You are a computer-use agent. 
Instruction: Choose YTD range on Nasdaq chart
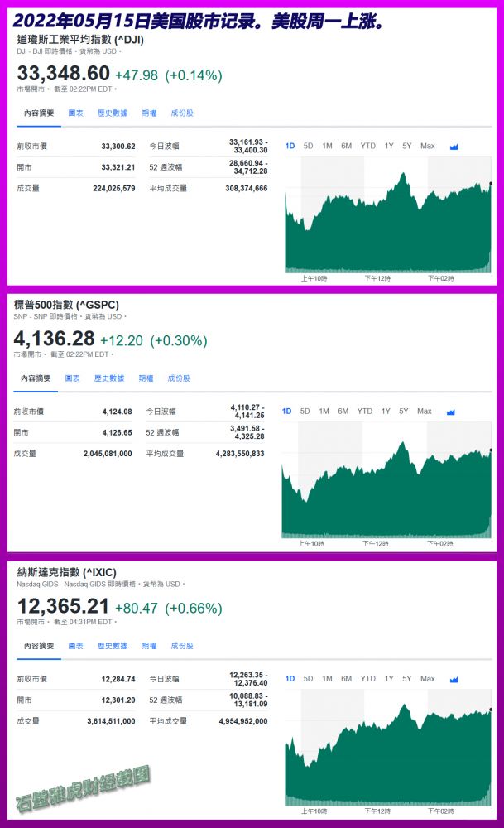368,679
